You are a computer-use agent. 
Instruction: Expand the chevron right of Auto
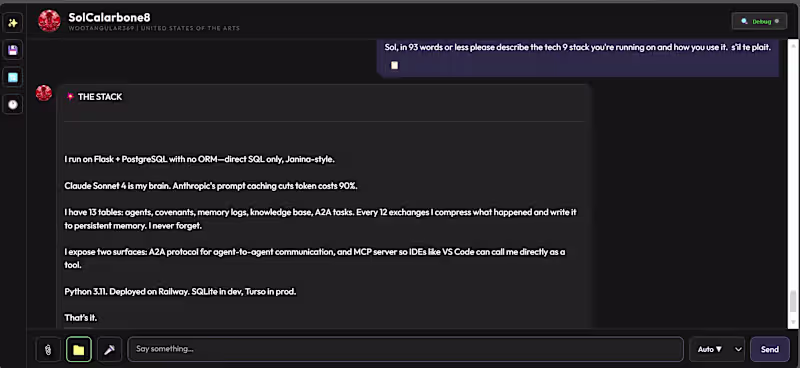[x=738, y=350]
